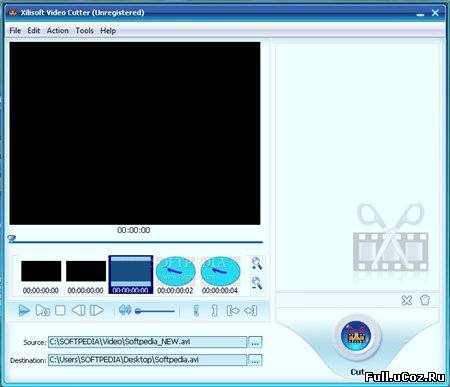Delete selected segment with X icon
The width and height of the screenshot is (450, 387).
tap(407, 300)
